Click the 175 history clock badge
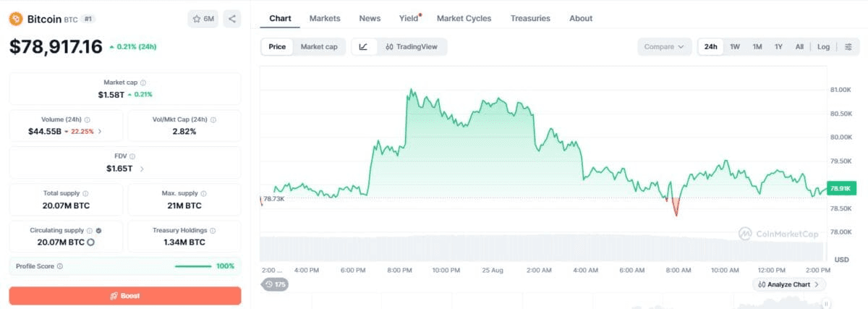The width and height of the screenshot is (868, 309). tap(276, 284)
